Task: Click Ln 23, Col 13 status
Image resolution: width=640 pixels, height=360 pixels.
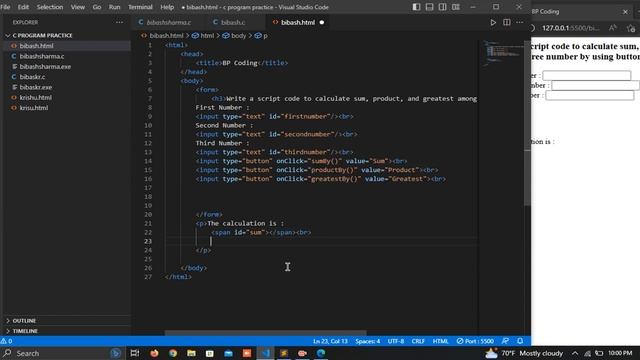Action: pos(330,341)
